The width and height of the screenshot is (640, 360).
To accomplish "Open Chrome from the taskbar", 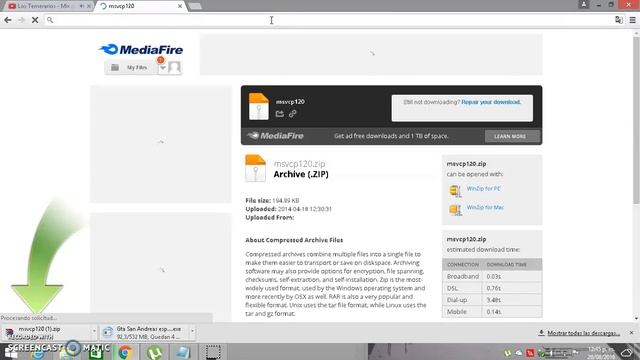I will pyautogui.click(x=125, y=352).
